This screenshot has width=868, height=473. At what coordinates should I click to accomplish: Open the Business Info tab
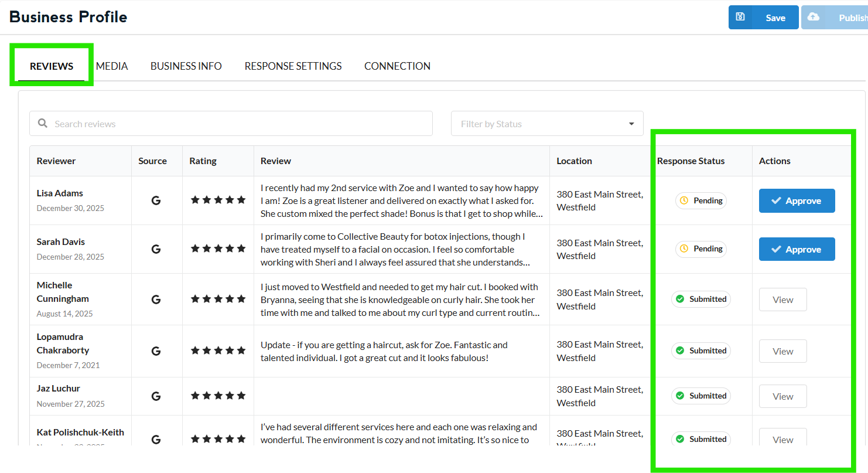pos(186,66)
